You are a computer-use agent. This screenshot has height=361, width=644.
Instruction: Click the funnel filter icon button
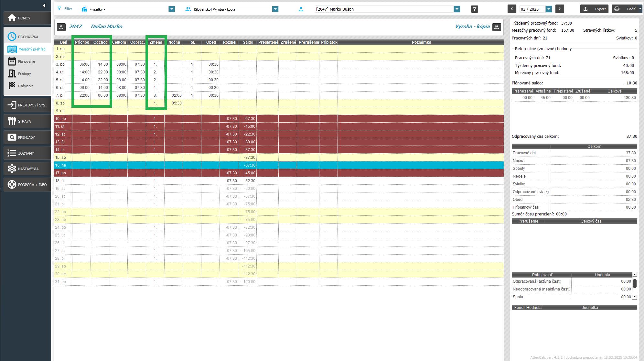coord(474,9)
